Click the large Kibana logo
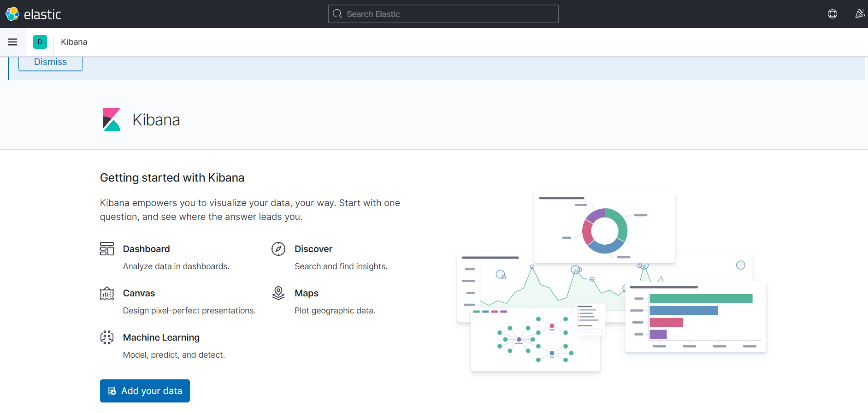Viewport: 868px width, 413px height. click(x=112, y=120)
